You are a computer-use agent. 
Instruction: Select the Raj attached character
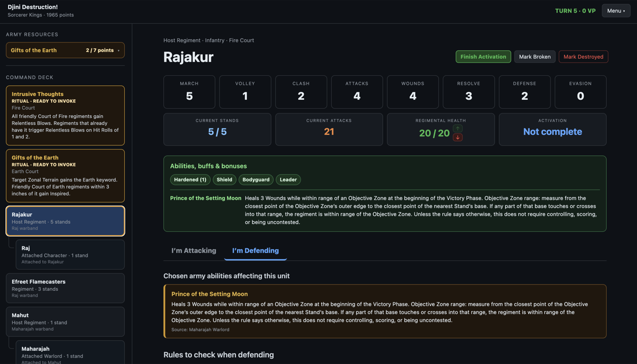tap(70, 255)
